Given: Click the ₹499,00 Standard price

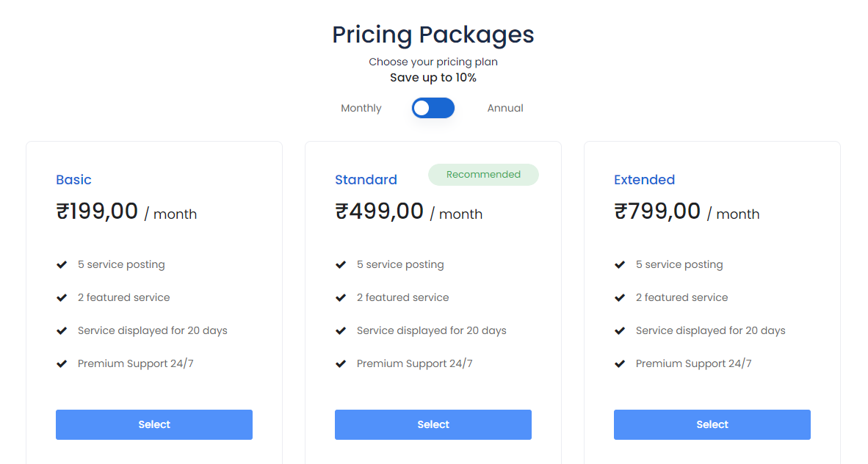Looking at the screenshot, I should (380, 211).
